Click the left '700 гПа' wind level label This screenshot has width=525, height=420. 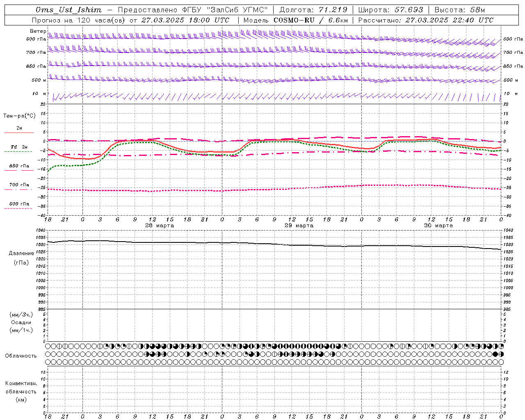pyautogui.click(x=36, y=52)
